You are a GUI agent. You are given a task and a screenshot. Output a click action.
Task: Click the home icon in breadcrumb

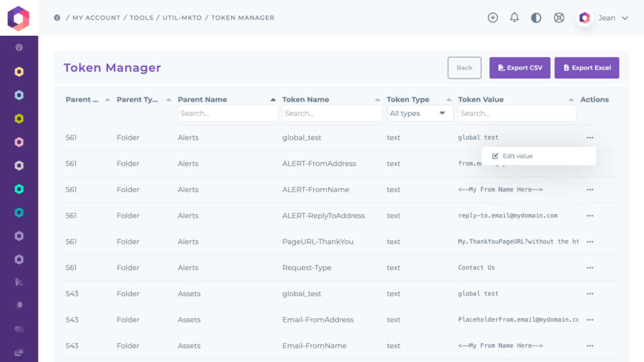coord(57,18)
